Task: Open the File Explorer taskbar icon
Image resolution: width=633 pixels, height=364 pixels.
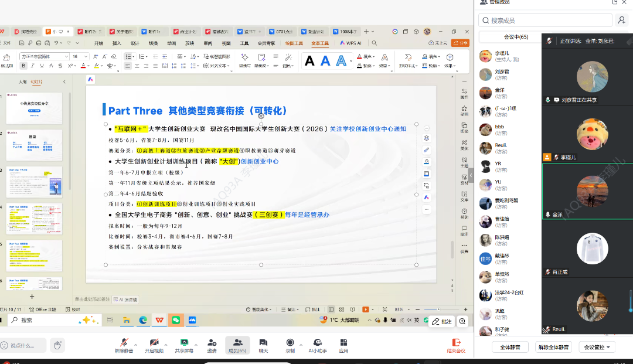Action: tap(127, 320)
